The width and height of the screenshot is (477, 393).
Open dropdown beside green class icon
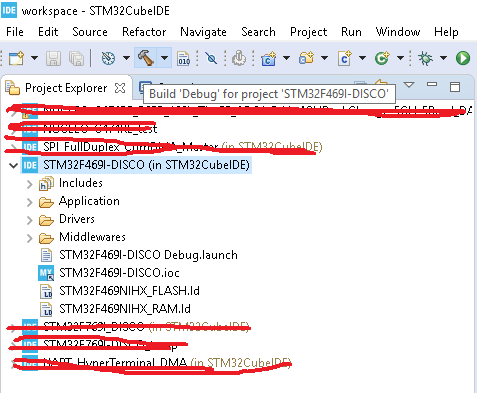click(400, 58)
